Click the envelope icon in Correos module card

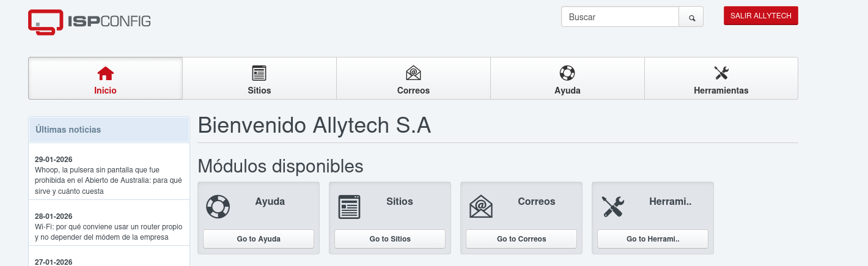[480, 207]
